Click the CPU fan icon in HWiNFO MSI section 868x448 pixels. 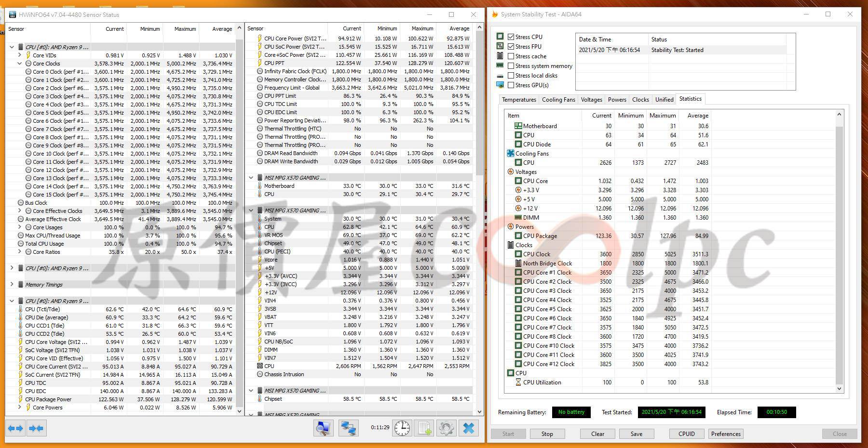click(260, 366)
